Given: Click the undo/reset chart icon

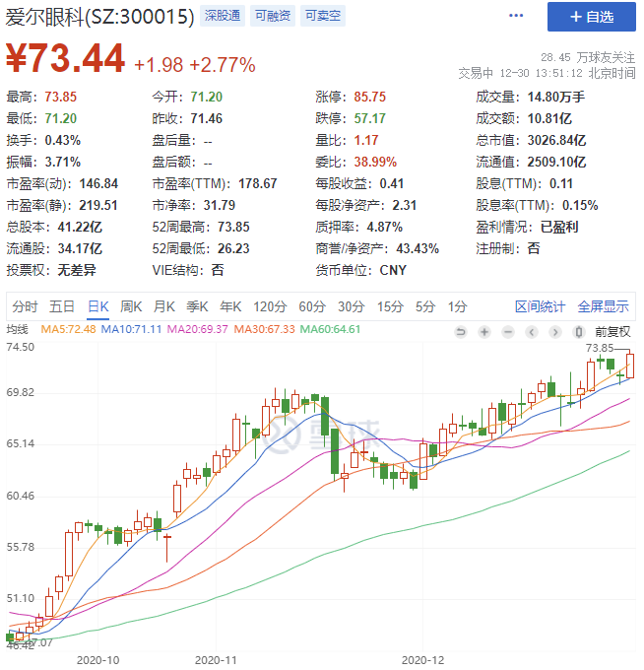Looking at the screenshot, I should pos(461,332).
